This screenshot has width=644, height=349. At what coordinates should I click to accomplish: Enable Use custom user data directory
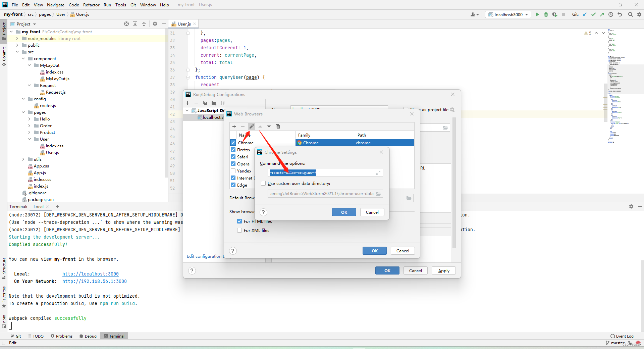tap(264, 183)
